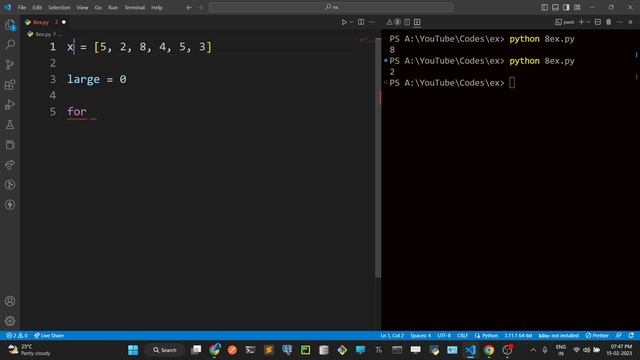Select the 3.11.1 64-bit interpreter
This screenshot has width=640, height=360.
coord(518,336)
